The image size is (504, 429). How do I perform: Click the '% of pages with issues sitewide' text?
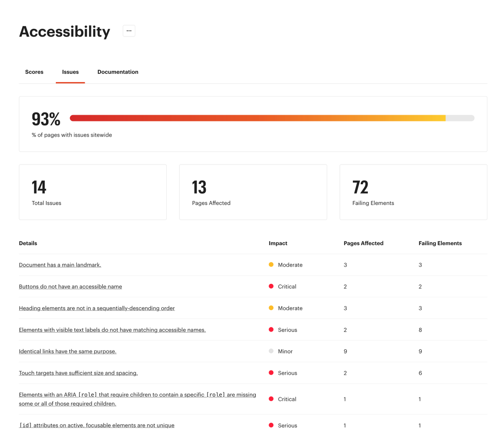(x=72, y=135)
